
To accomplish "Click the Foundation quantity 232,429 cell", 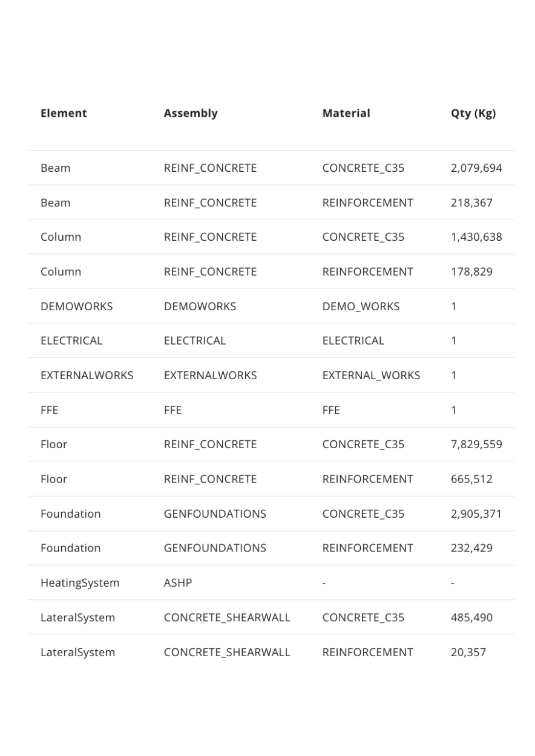I will [471, 548].
